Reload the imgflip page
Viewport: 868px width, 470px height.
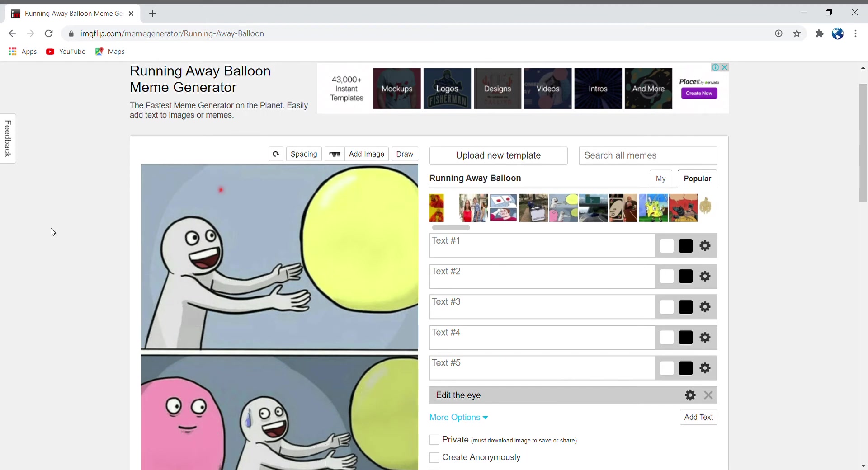[49, 33]
